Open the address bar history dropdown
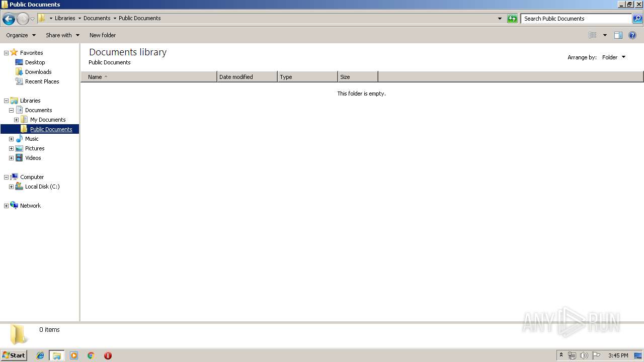Screen dimensions: 644x362 [x=500, y=19]
